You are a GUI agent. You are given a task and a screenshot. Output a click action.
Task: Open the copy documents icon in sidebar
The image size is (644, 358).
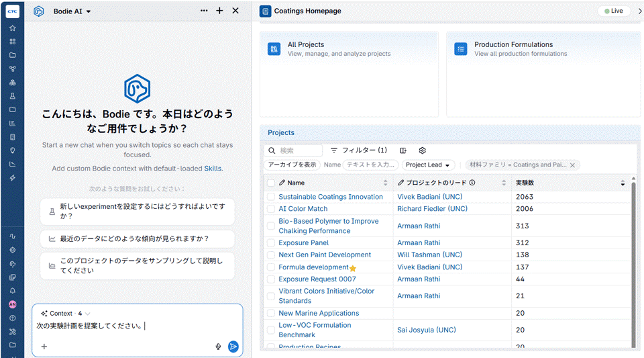click(x=12, y=277)
